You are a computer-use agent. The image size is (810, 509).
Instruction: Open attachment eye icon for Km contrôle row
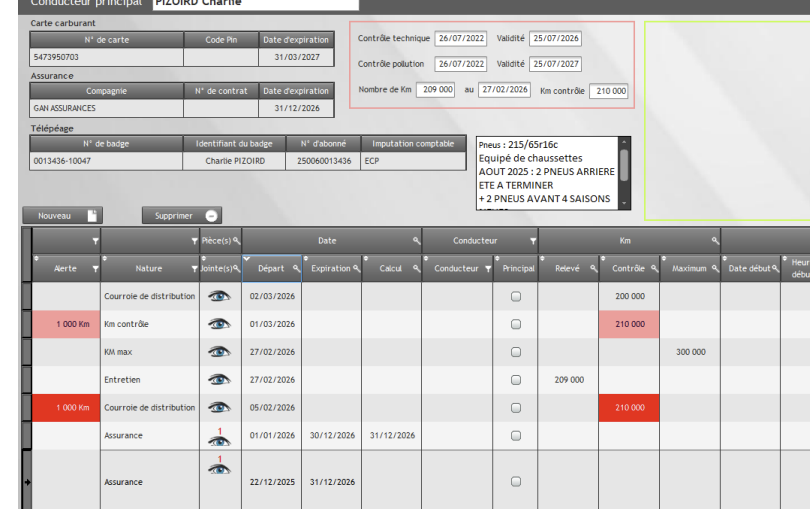(220, 324)
